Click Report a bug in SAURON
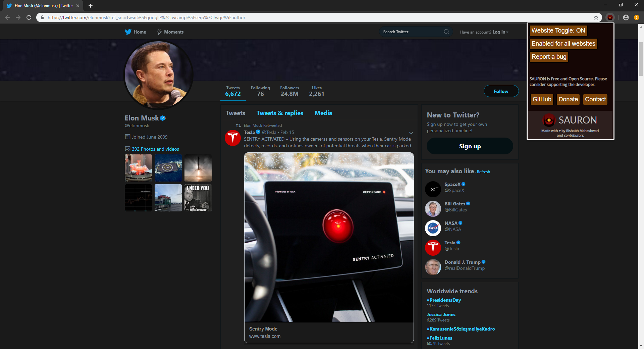Image resolution: width=644 pixels, height=349 pixels. pyautogui.click(x=549, y=57)
